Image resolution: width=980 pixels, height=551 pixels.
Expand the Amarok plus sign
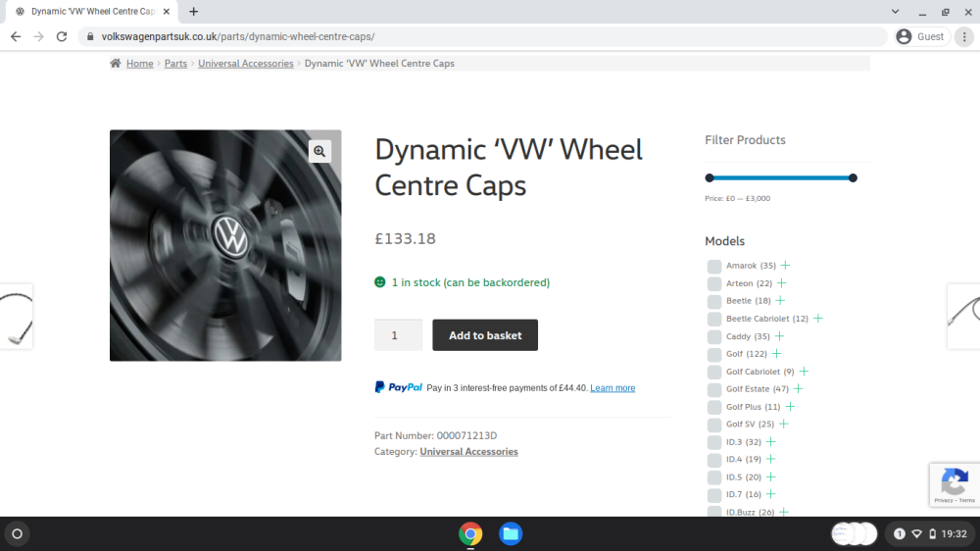[x=786, y=265]
